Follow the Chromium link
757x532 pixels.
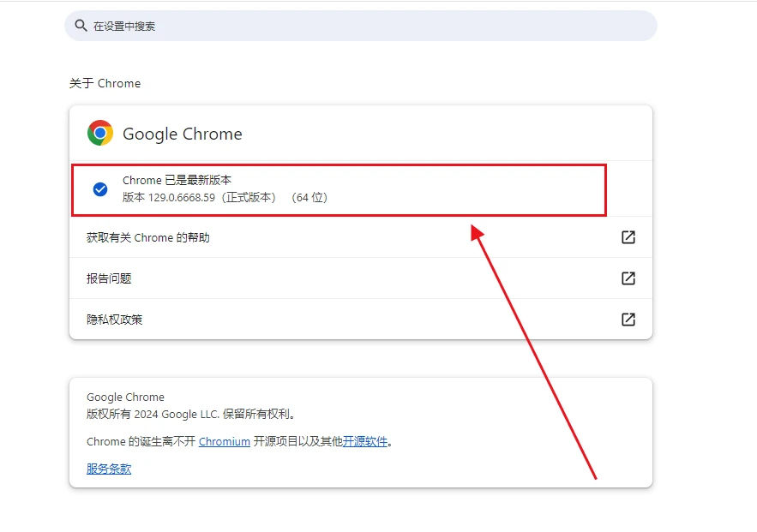(225, 442)
